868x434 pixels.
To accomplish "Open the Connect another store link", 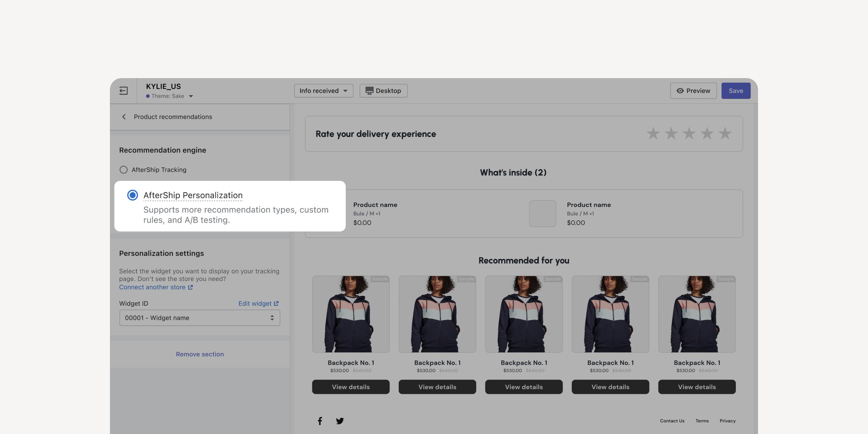I will pos(156,287).
